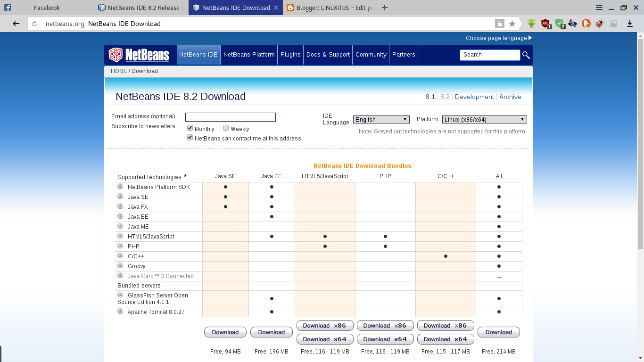
Task: Download the PHP x64 bundle
Action: 385,339
